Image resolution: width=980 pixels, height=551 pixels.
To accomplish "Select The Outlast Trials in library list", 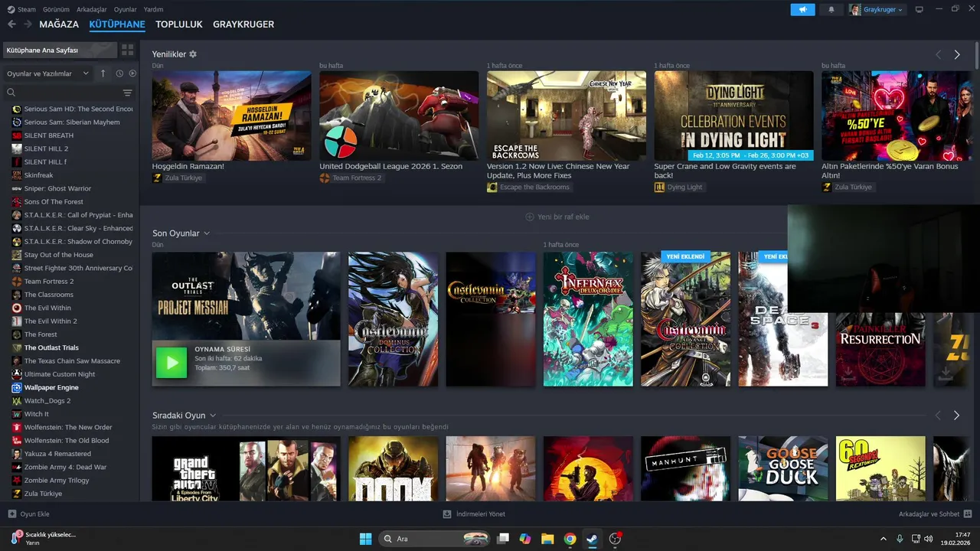I will point(51,347).
